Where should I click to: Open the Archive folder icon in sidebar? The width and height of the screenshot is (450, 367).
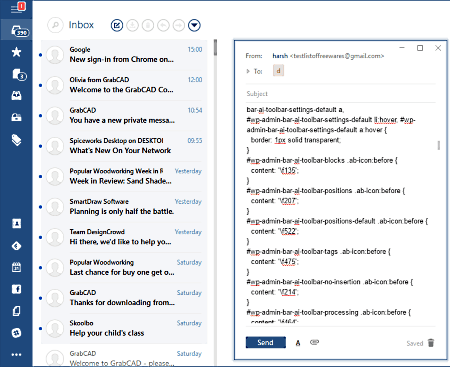click(x=16, y=117)
